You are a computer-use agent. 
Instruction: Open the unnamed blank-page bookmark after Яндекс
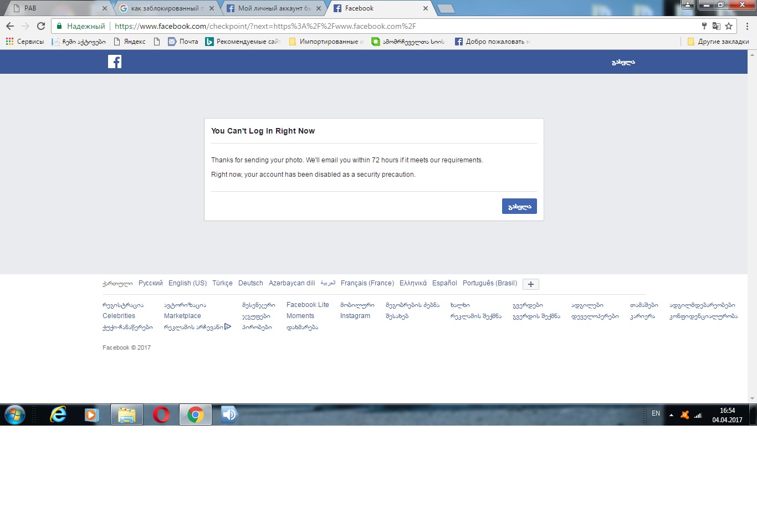pos(157,42)
